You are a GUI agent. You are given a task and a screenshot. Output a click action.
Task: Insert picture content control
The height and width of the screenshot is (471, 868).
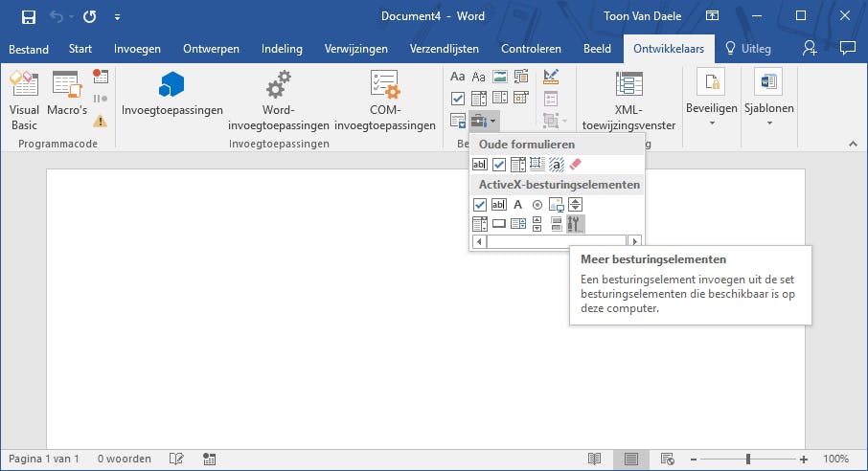pyautogui.click(x=500, y=77)
